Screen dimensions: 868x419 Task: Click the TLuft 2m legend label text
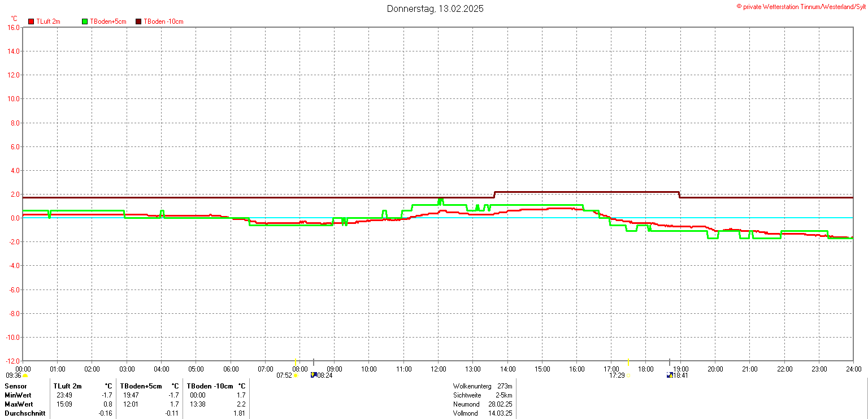(48, 21)
